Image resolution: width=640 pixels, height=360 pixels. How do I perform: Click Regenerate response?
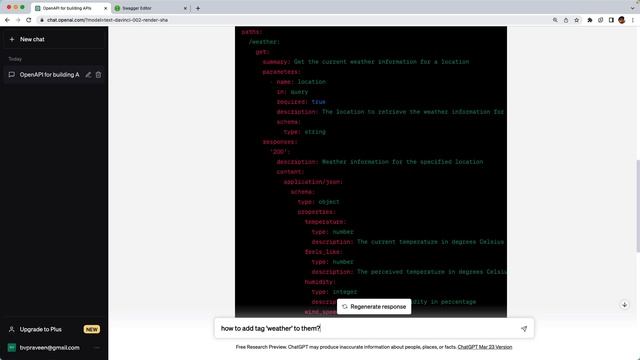374,307
